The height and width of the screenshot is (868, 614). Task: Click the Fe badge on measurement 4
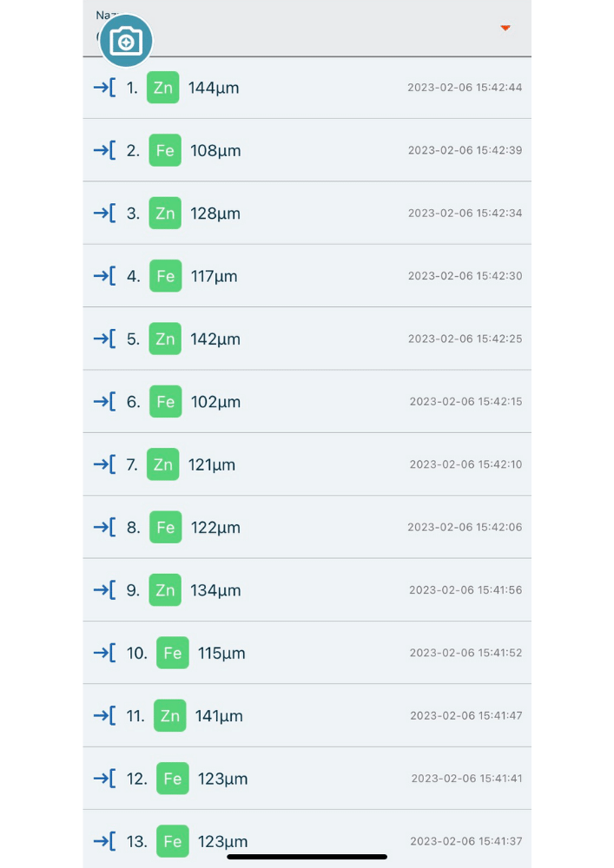[x=166, y=276]
